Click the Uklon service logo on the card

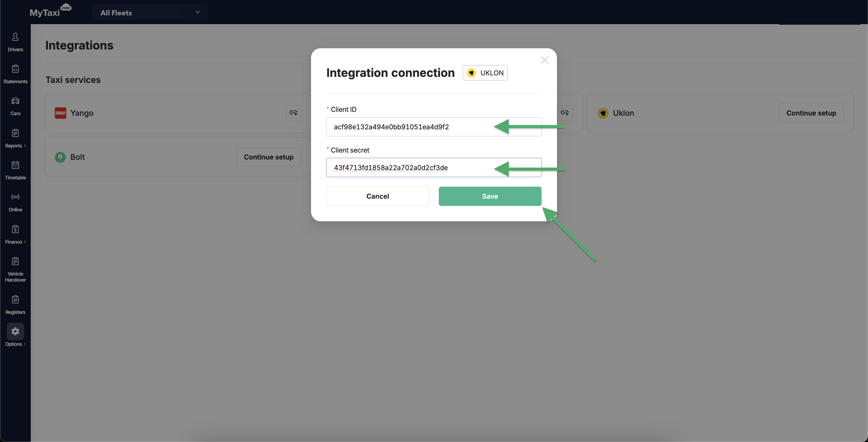pyautogui.click(x=603, y=113)
